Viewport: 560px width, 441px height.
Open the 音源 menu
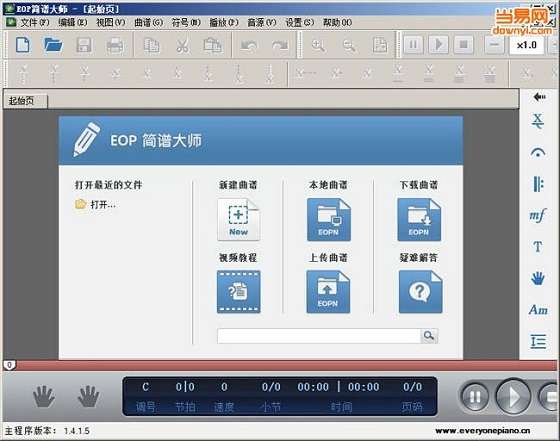point(262,22)
